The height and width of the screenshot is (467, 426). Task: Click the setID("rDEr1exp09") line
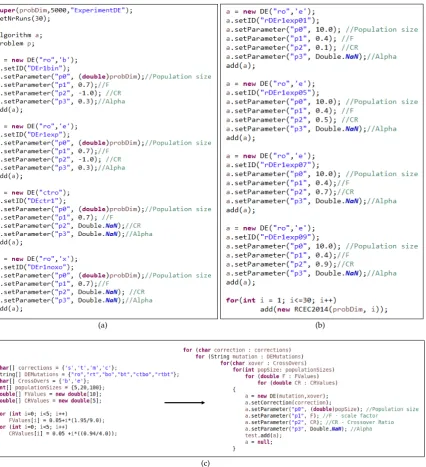click(x=272, y=237)
